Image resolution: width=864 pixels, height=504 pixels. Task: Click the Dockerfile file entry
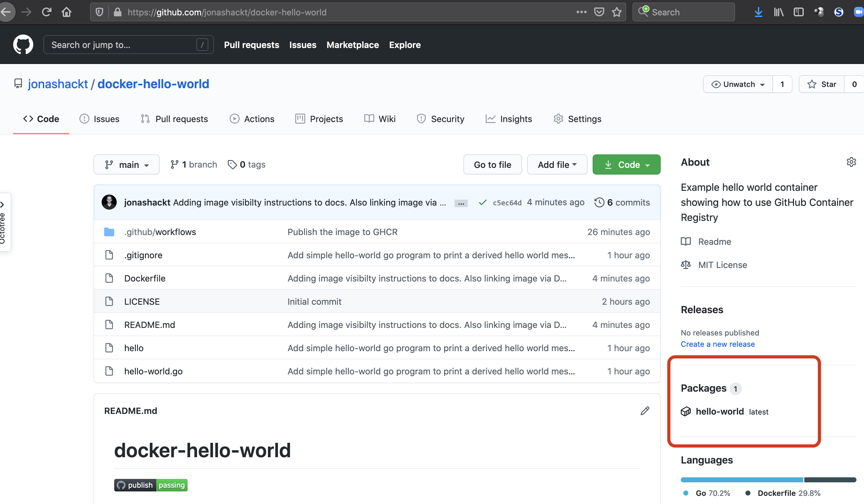144,278
